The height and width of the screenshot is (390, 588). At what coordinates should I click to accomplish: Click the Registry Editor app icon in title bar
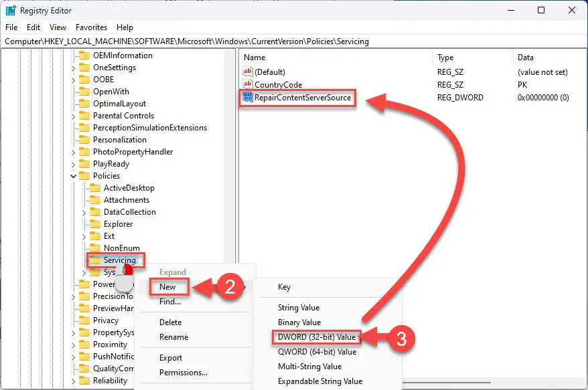coord(11,11)
